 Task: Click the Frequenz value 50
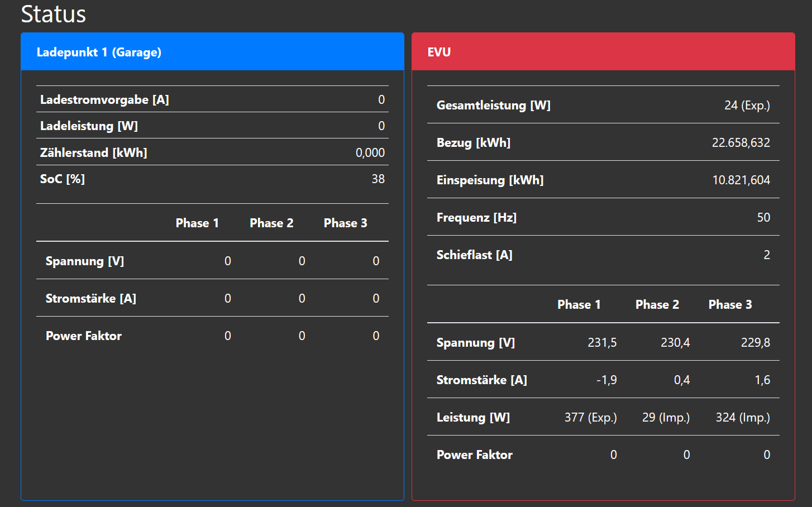[x=763, y=217]
